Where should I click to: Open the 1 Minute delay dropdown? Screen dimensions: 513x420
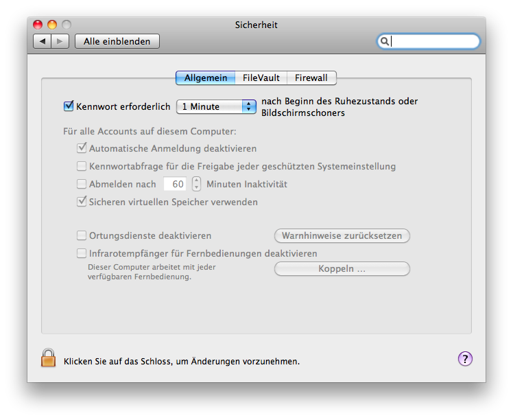(216, 107)
